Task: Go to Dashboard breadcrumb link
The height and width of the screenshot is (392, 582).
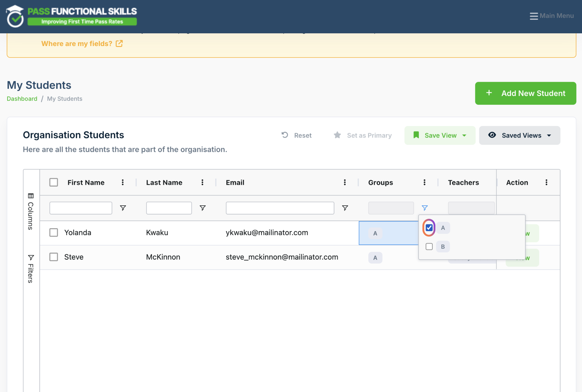Action: pyautogui.click(x=22, y=99)
